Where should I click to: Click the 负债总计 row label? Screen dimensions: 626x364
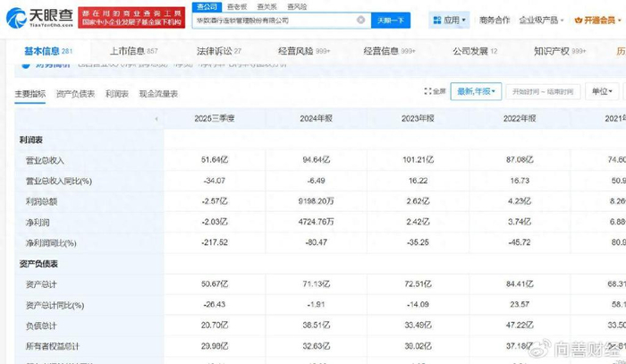[41, 326]
